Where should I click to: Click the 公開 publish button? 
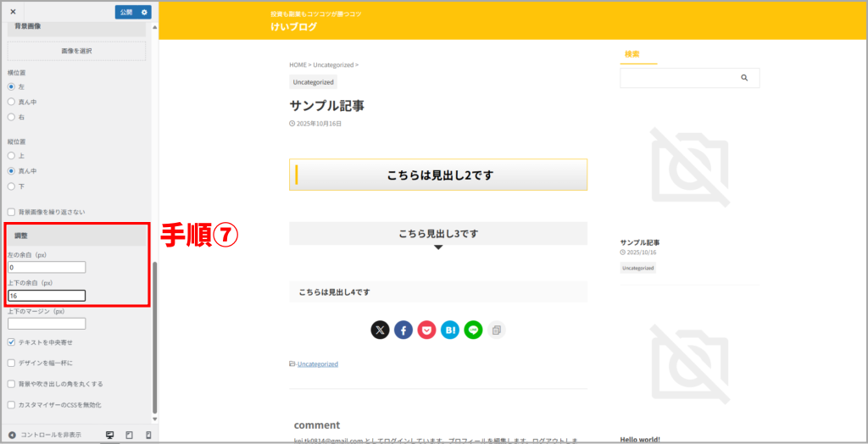coord(126,12)
